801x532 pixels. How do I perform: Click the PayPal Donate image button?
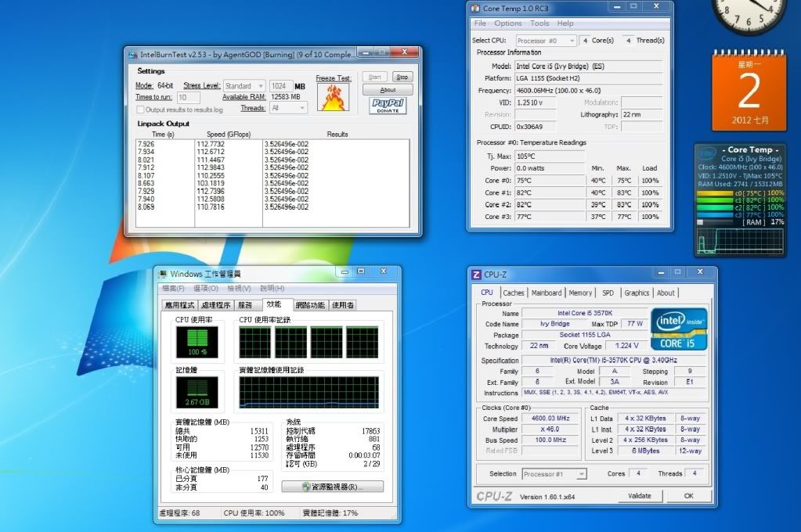pos(388,106)
